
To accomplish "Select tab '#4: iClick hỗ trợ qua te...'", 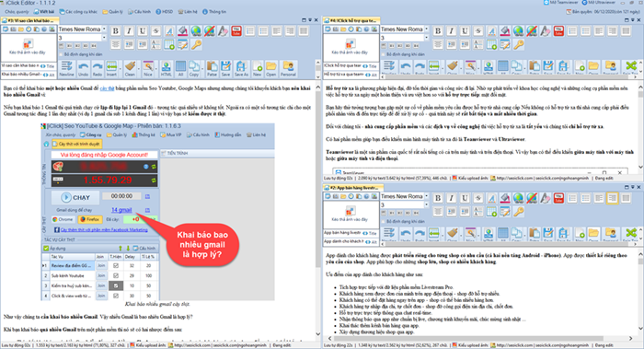I will pyautogui.click(x=351, y=20).
